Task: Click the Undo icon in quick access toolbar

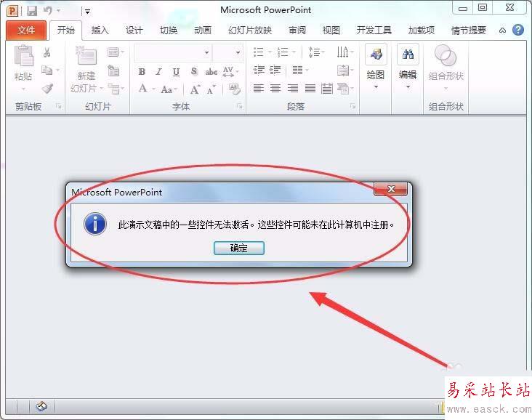Action: (48, 10)
